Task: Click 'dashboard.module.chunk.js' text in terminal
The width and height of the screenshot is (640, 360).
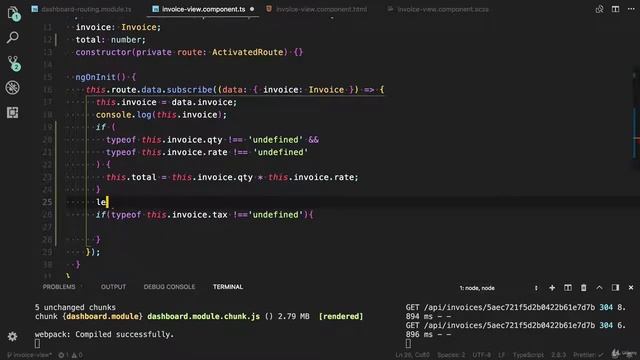Action: tap(203, 316)
